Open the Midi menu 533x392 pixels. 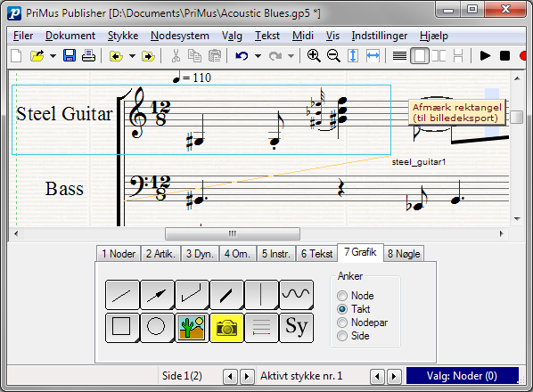click(x=302, y=36)
